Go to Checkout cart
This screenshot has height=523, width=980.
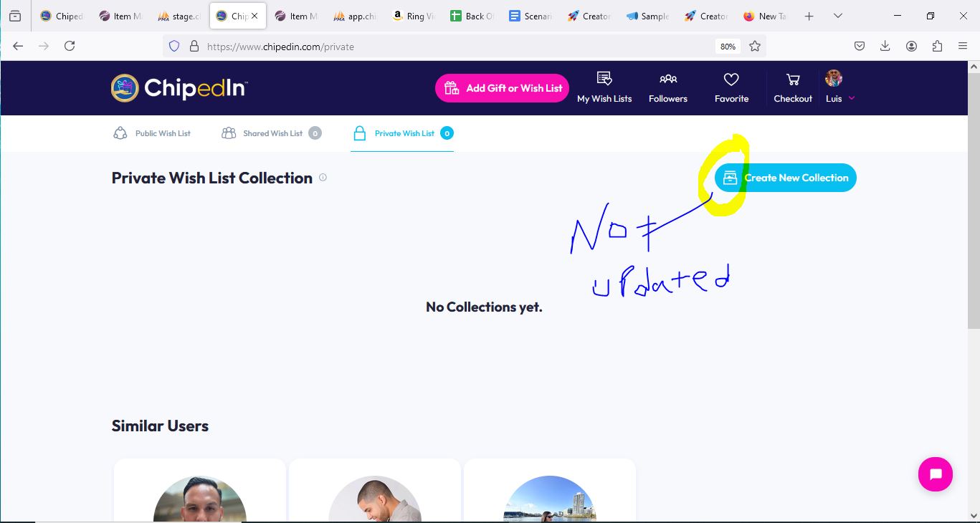pos(793,88)
